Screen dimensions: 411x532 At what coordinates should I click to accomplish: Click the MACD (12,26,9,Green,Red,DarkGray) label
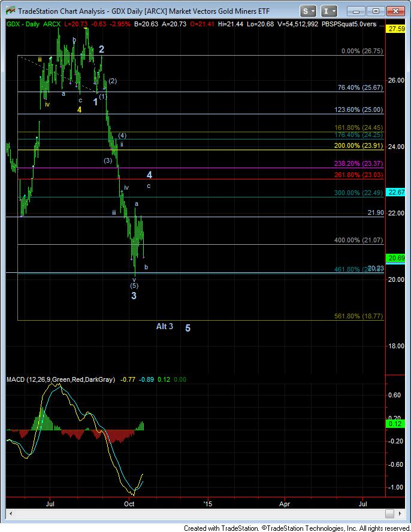pyautogui.click(x=61, y=379)
